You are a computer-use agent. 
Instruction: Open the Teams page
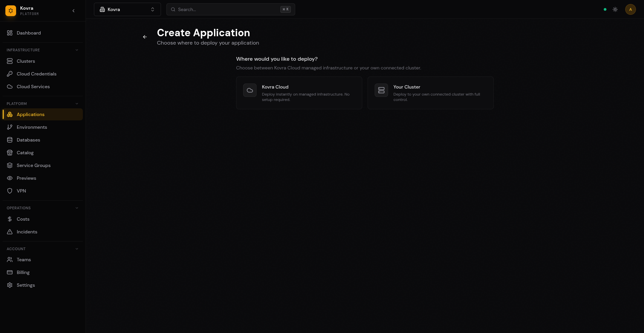[43, 260]
